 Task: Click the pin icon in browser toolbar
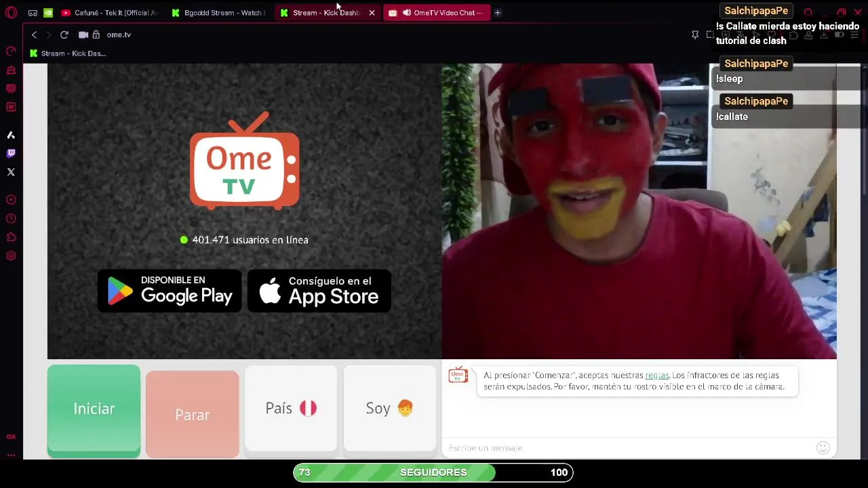695,35
